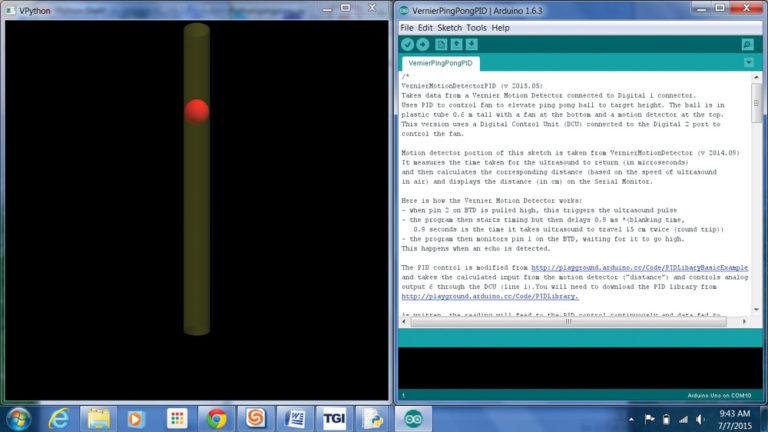Click the horizontal scroll right arrow
Screen dimensions: 768x432
[744, 321]
